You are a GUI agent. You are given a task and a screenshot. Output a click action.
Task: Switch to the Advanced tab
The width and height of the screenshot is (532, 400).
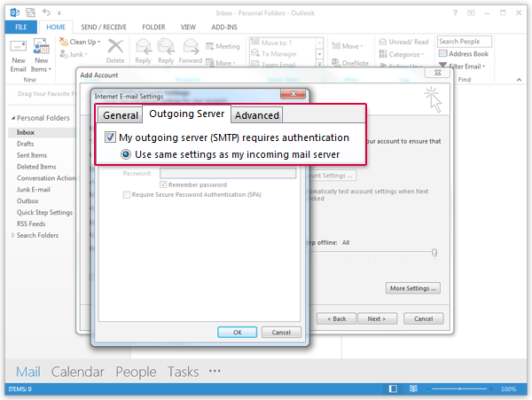coord(257,115)
